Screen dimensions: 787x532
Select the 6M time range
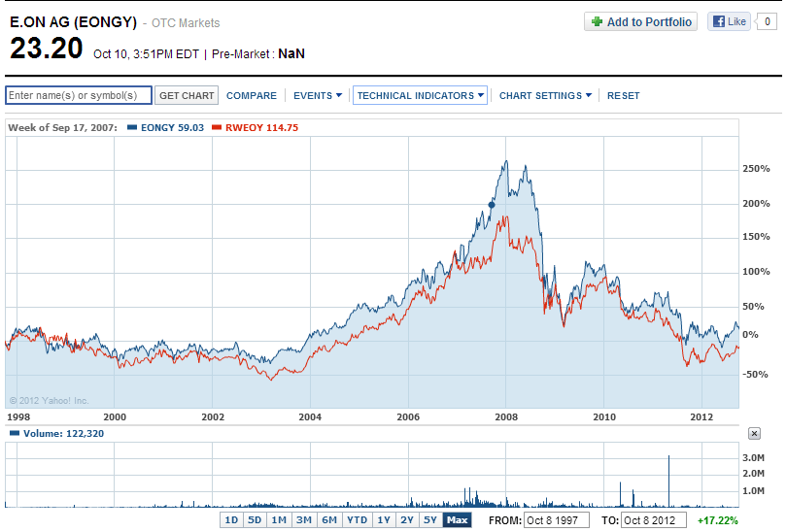coord(329,520)
